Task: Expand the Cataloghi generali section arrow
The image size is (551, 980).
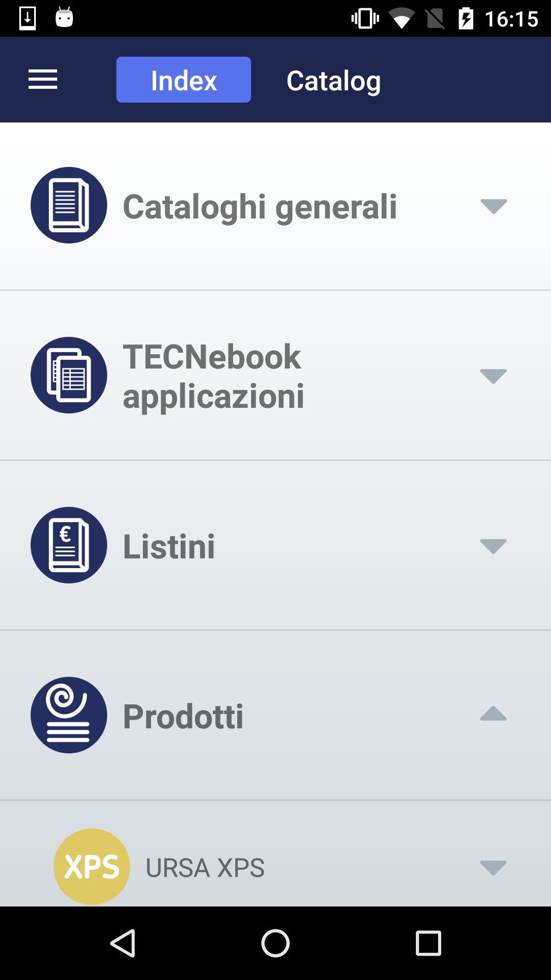Action: [x=493, y=206]
